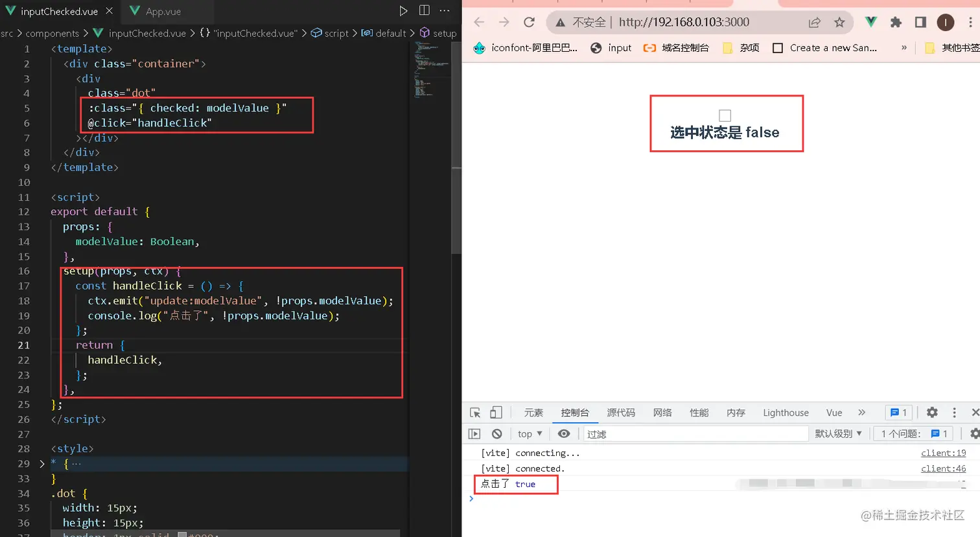Show the console sidebar

pyautogui.click(x=474, y=434)
